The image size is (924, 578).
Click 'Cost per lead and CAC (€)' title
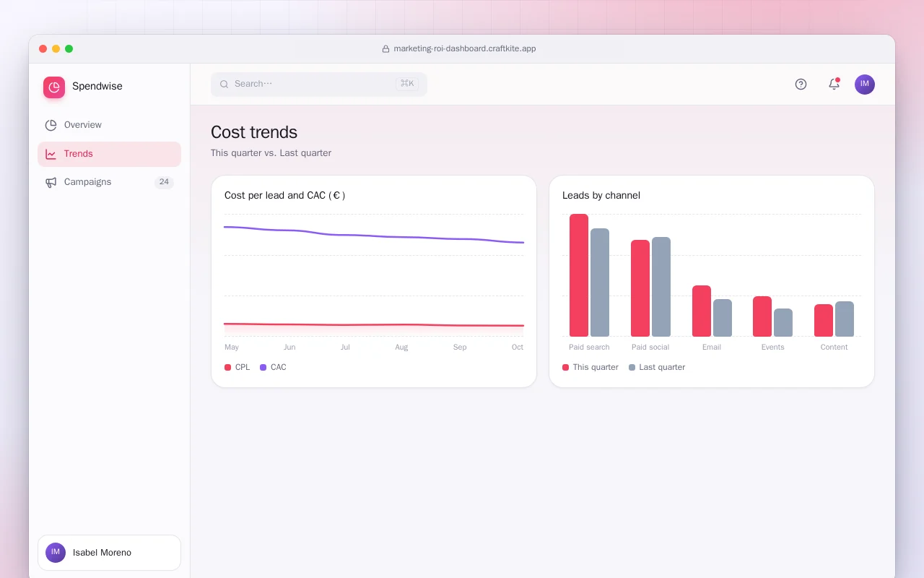[x=285, y=195]
